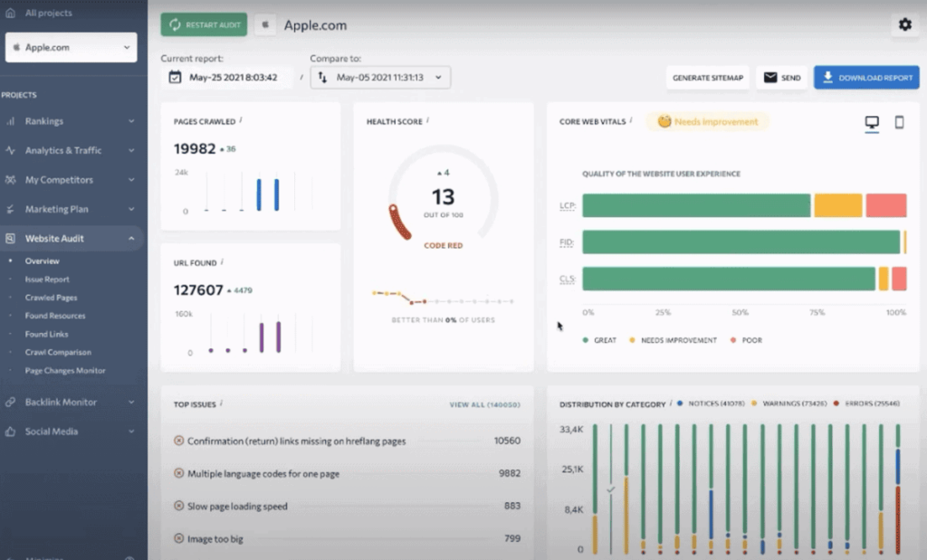Open the Crawled Pages submenu item
This screenshot has width=927, height=560.
coord(51,298)
